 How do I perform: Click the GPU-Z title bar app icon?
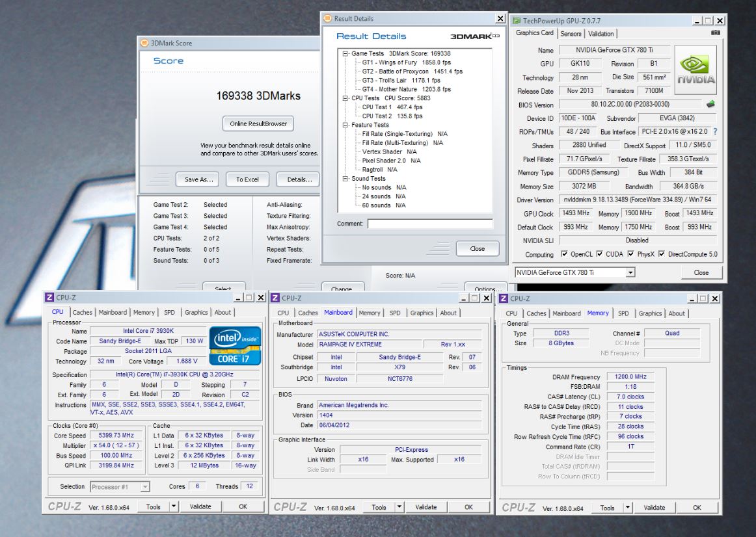[517, 21]
